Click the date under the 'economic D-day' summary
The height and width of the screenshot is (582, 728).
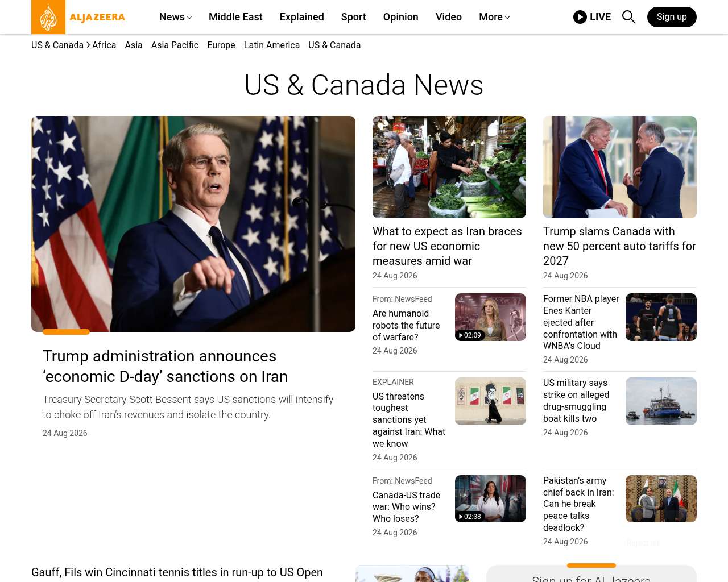click(65, 433)
